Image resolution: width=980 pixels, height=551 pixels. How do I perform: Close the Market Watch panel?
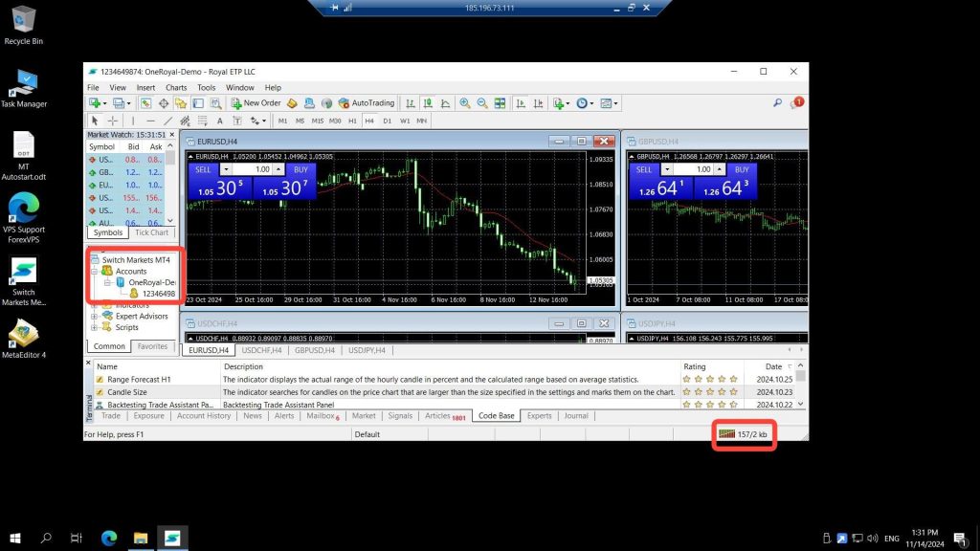click(x=172, y=134)
